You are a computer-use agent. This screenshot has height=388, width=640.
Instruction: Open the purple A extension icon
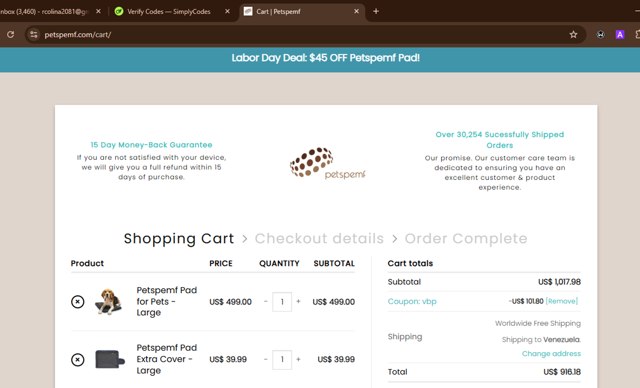[620, 35]
